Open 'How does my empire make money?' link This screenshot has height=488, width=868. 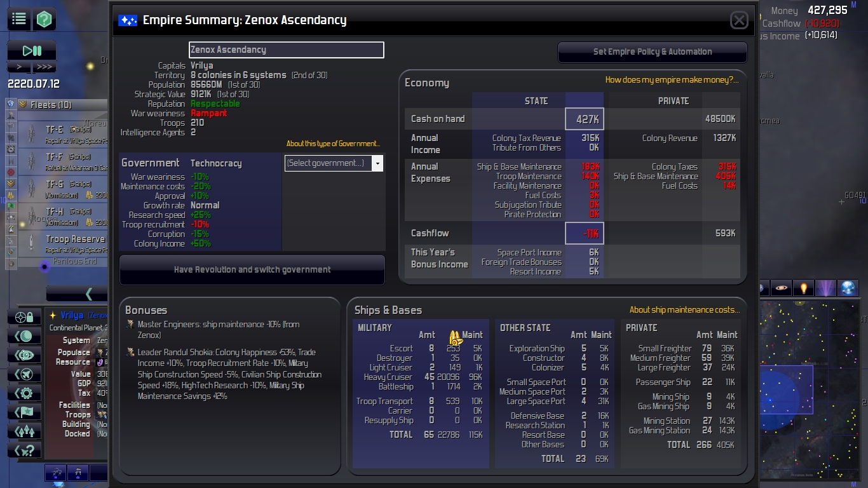tap(672, 80)
